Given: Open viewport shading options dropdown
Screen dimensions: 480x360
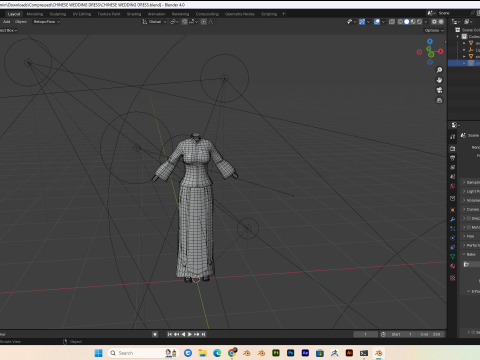Looking at the screenshot, I should click(425, 22).
